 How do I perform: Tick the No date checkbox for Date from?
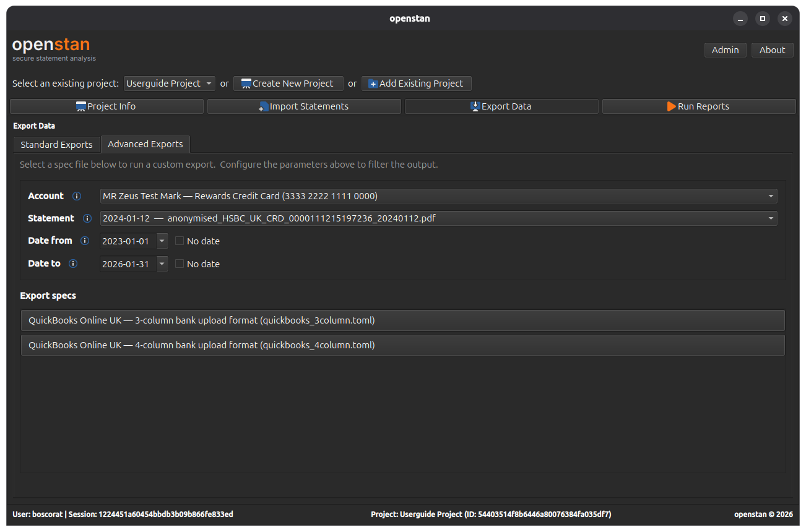(180, 241)
